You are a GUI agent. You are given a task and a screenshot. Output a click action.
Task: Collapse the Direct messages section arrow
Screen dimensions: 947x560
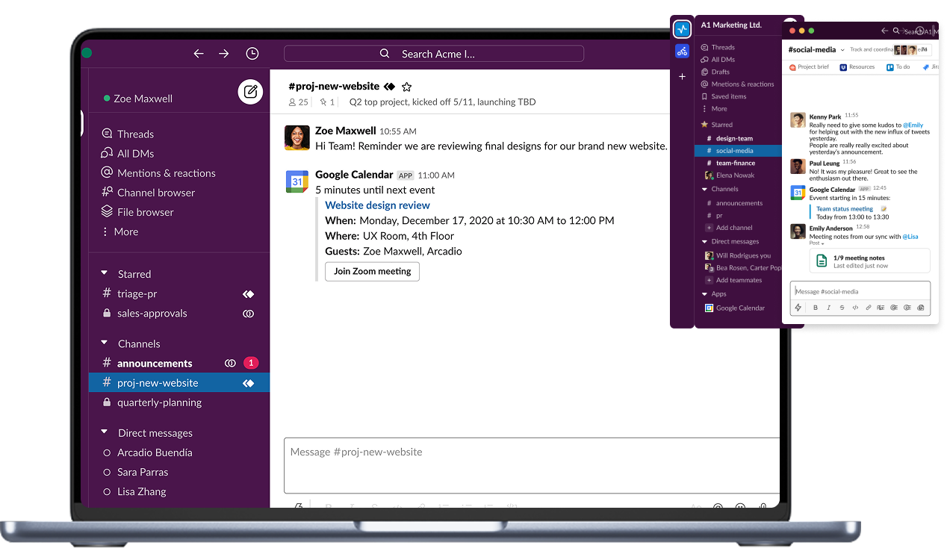click(x=105, y=433)
